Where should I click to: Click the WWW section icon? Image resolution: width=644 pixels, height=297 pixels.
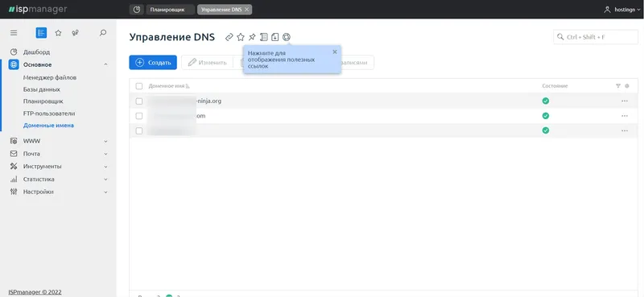[14, 141]
